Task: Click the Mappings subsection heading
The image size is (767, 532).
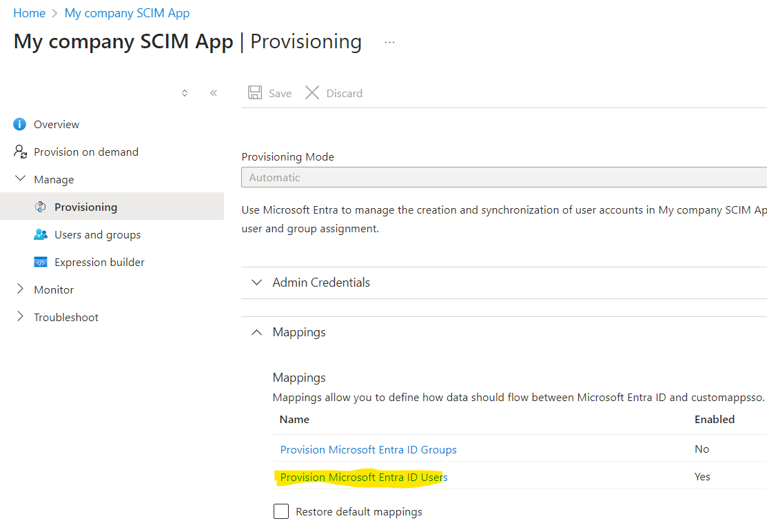Action: (299, 378)
